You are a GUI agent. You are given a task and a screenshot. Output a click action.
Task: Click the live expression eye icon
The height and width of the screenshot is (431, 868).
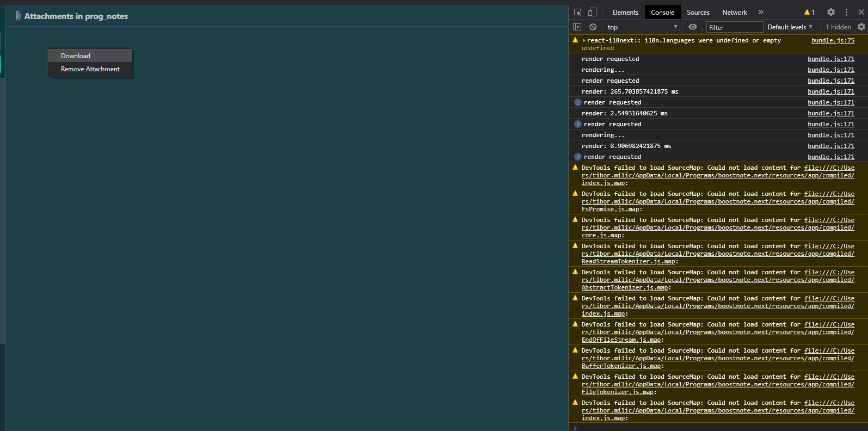pos(692,27)
